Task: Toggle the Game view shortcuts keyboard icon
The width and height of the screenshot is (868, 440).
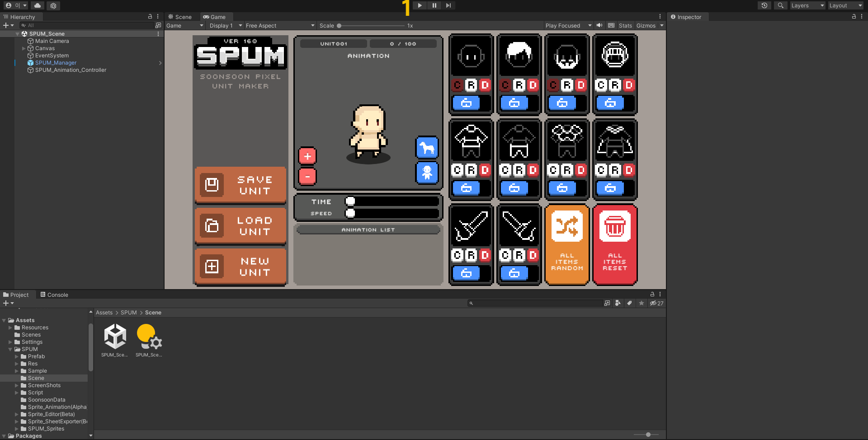Action: point(611,25)
